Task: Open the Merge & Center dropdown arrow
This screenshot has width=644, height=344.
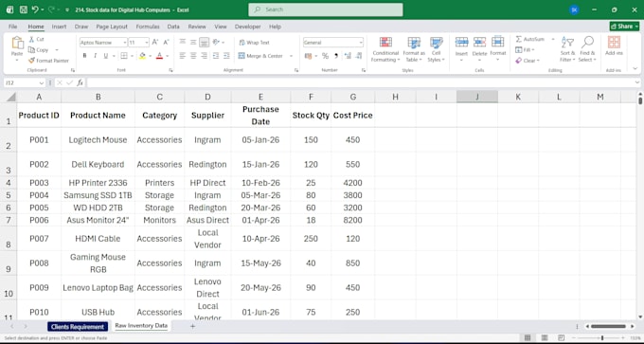Action: coord(291,56)
